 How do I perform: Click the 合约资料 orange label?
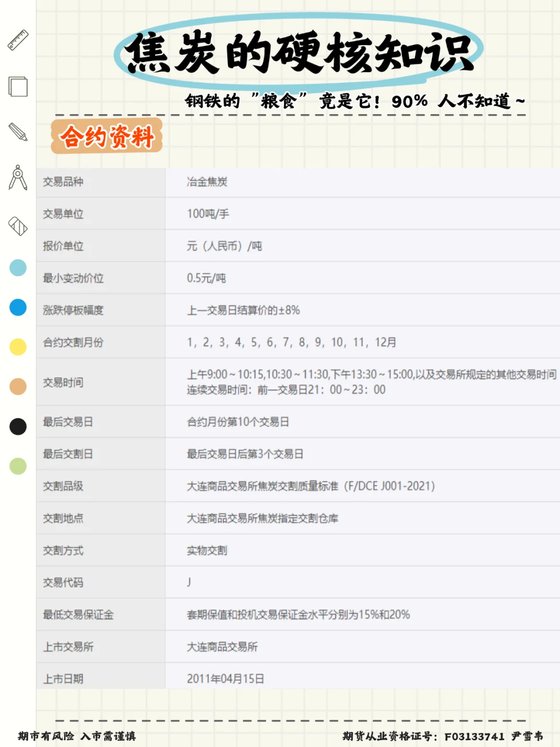(x=107, y=136)
